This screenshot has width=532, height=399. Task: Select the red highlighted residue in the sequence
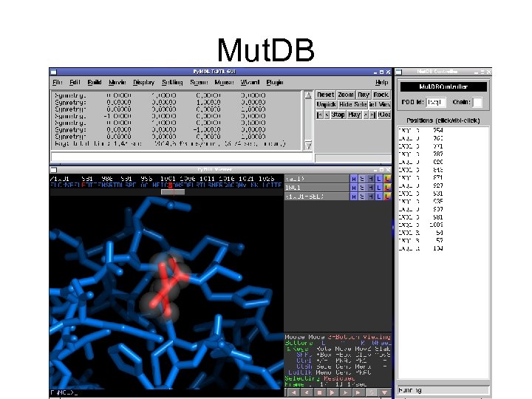click(171, 185)
